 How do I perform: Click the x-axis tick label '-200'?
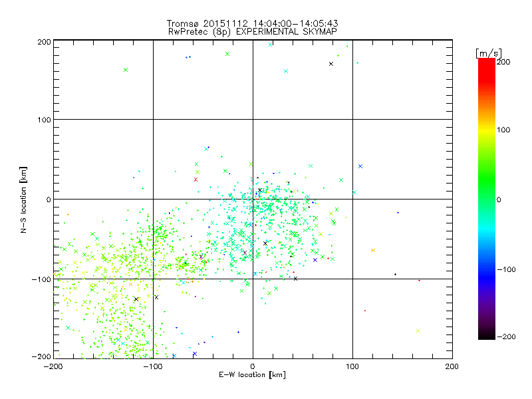tap(53, 366)
